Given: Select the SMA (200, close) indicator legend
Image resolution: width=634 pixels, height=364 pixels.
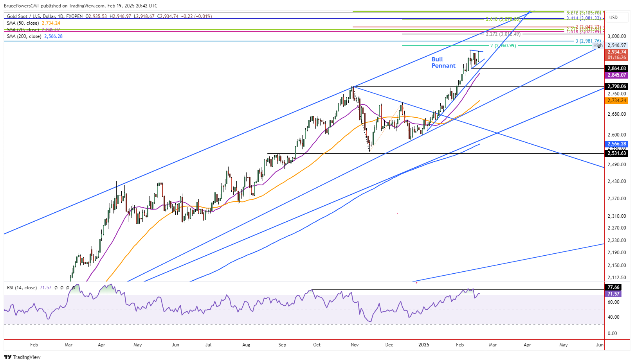Looking at the screenshot, I should coord(24,36).
